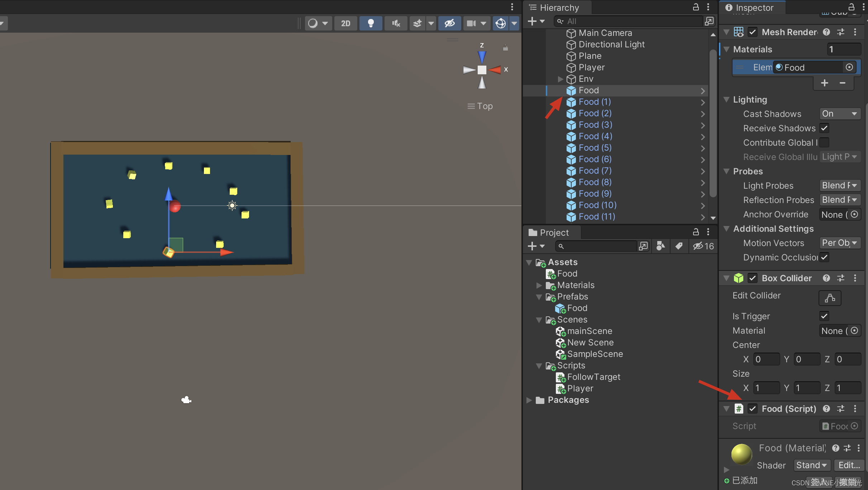Click the material Edit... button

click(849, 465)
